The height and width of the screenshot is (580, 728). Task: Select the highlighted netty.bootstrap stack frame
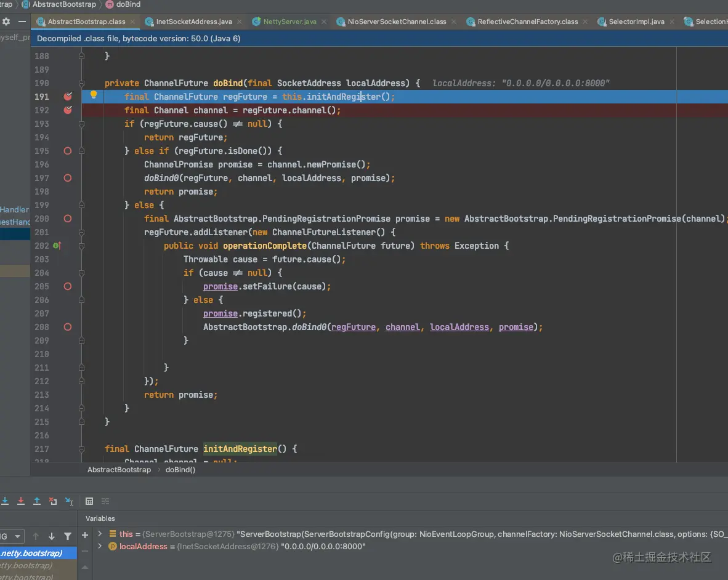coord(38,553)
